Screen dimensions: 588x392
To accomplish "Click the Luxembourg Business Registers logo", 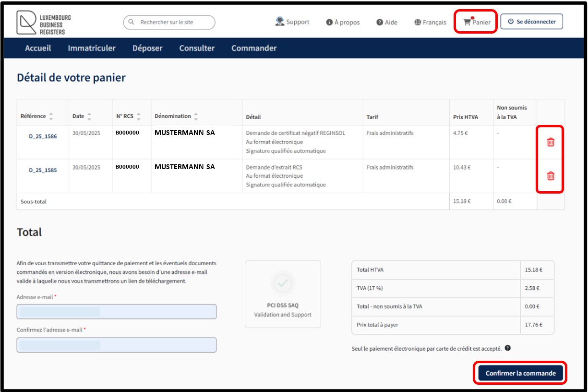I will click(x=44, y=23).
